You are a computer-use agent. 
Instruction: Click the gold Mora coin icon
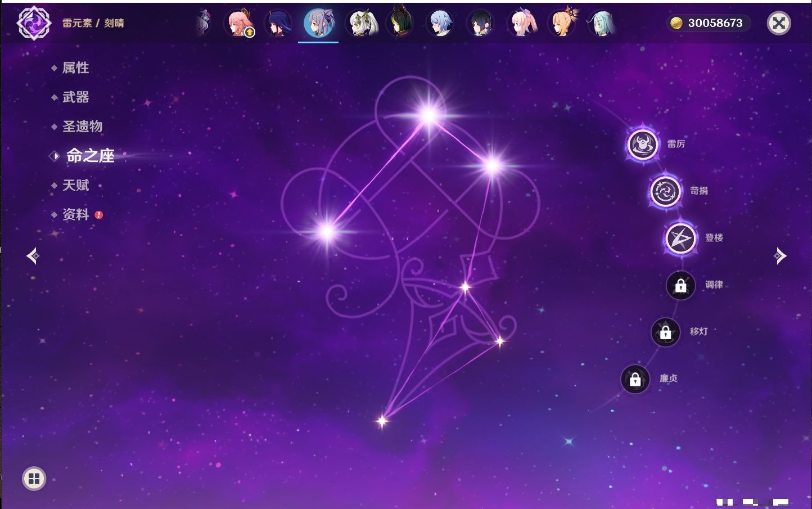676,23
